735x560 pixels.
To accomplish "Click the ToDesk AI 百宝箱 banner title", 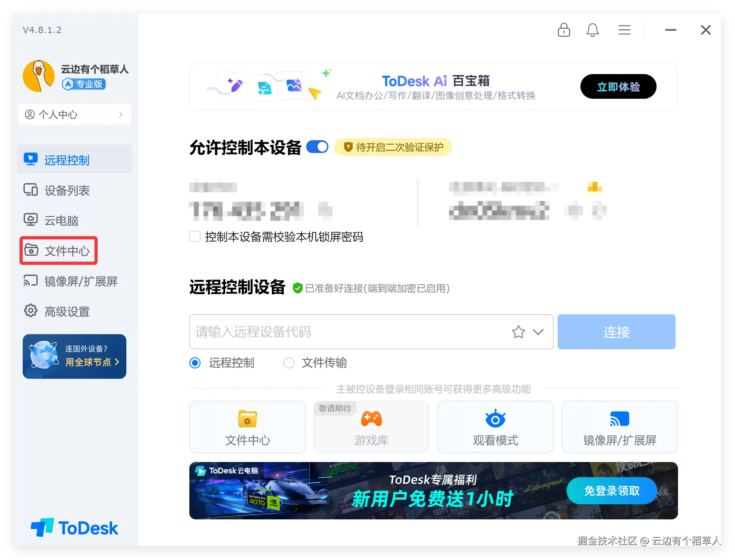I will point(436,81).
